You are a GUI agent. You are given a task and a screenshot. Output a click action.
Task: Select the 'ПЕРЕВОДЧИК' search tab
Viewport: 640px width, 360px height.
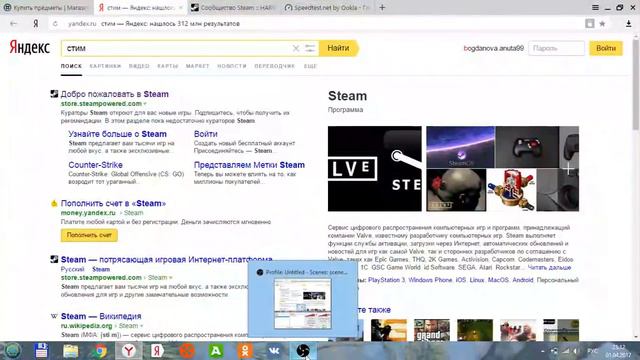[275, 66]
